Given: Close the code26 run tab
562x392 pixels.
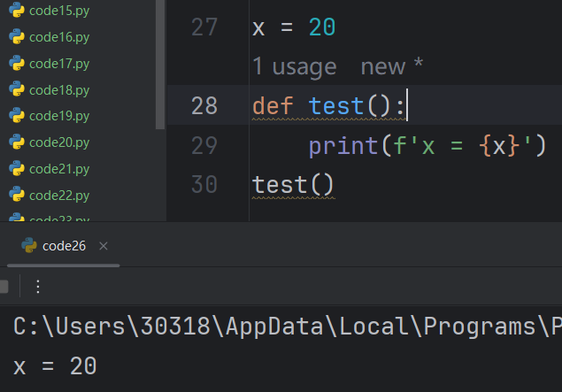Looking at the screenshot, I should [104, 246].
